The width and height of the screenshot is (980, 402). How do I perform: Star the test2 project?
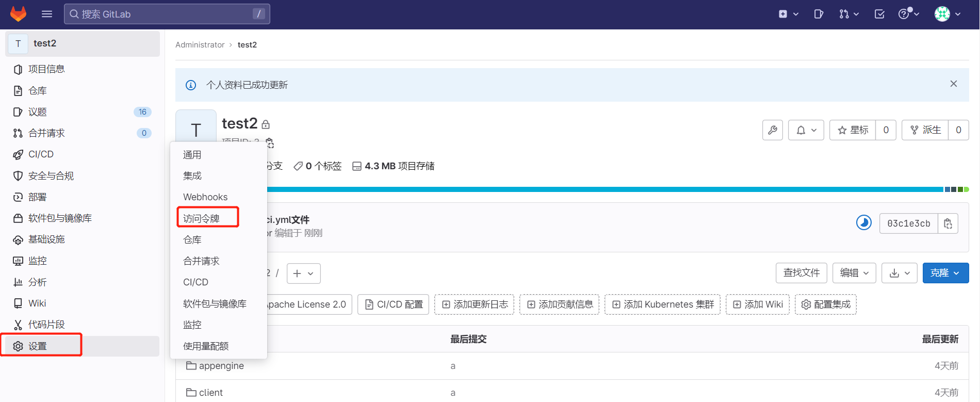coord(853,130)
